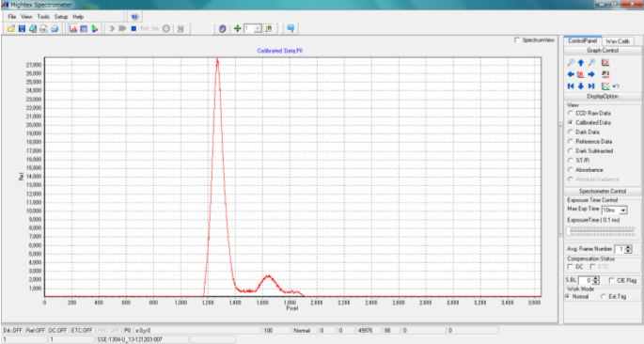
Task: Select the Dark Subtracted radio button
Action: [590, 150]
